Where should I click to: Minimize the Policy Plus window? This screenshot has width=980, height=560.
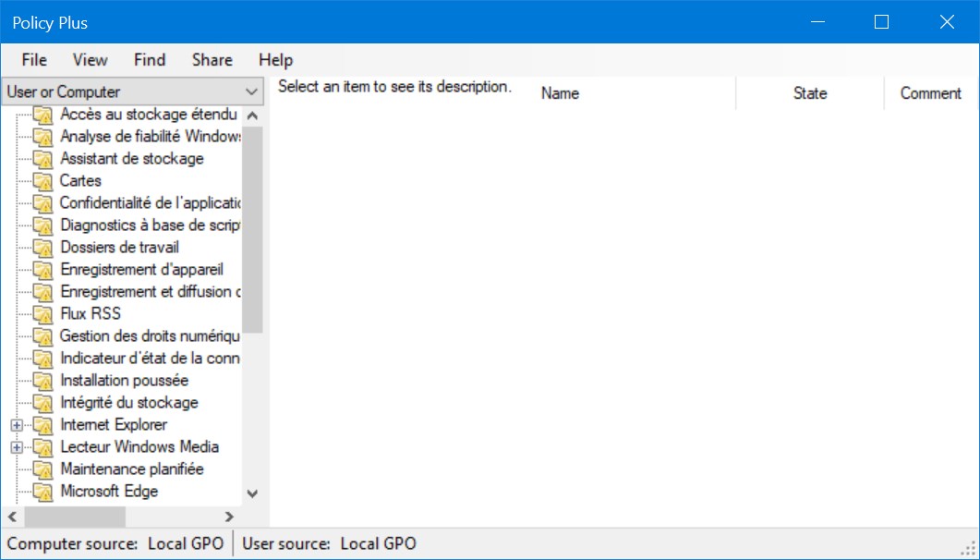pyautogui.click(x=817, y=22)
